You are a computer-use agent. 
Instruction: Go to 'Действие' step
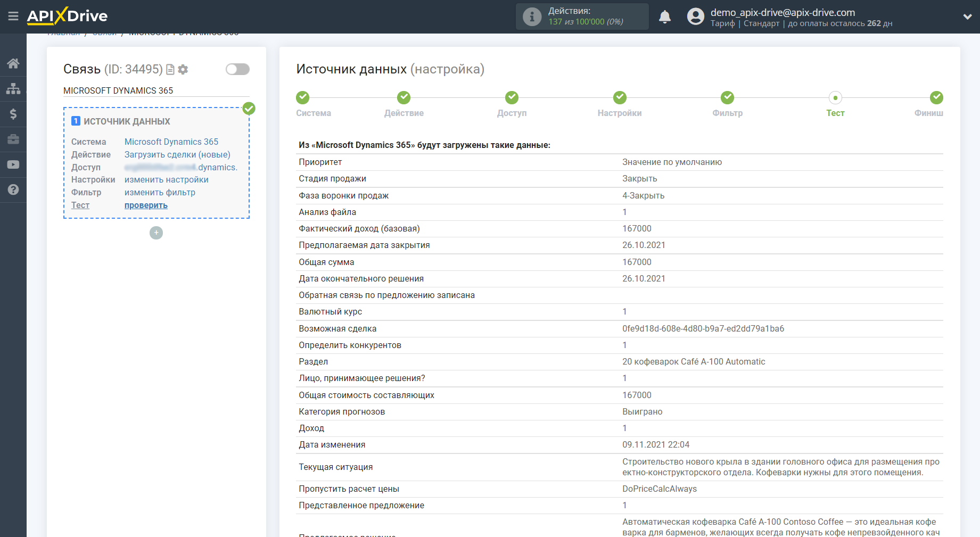pos(404,97)
